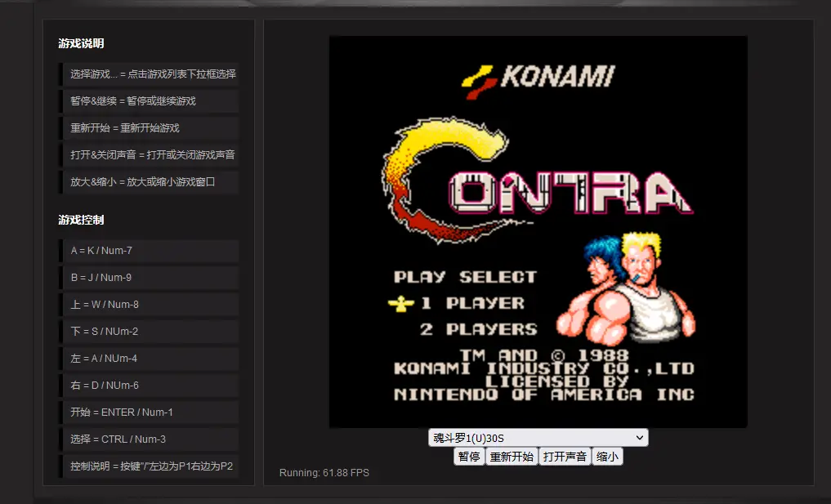Image resolution: width=831 pixels, height=504 pixels.
Task: Click the eagle cursor beside 1 PLAYER
Action: (x=400, y=304)
